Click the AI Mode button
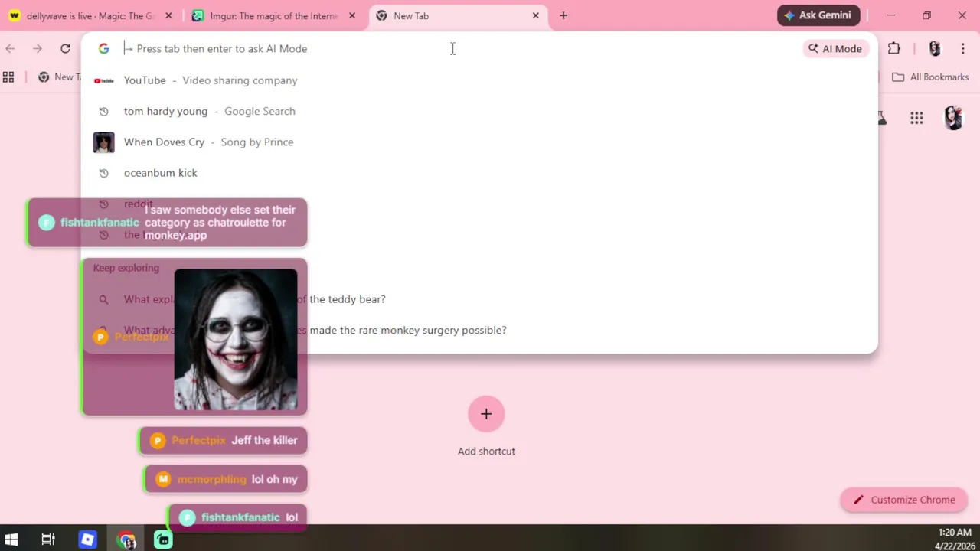 [x=835, y=48]
